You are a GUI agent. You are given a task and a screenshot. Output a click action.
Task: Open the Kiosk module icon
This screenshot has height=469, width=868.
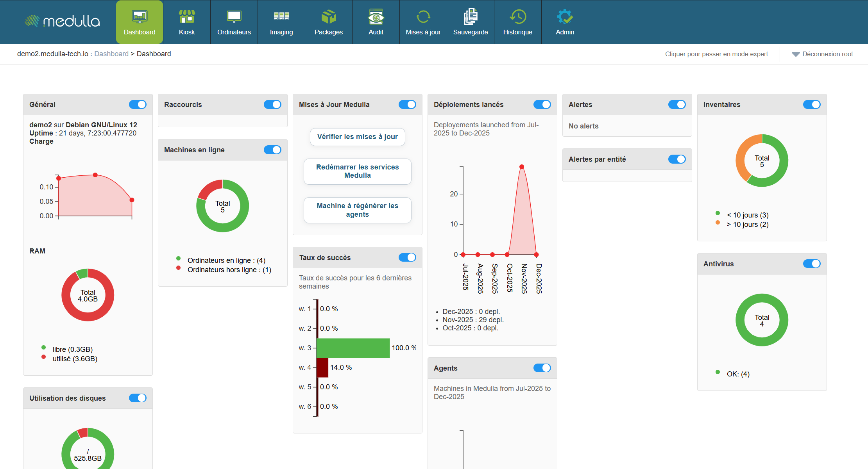click(x=187, y=17)
